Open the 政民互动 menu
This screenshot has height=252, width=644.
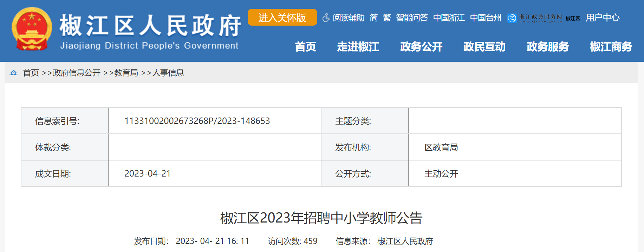click(484, 47)
